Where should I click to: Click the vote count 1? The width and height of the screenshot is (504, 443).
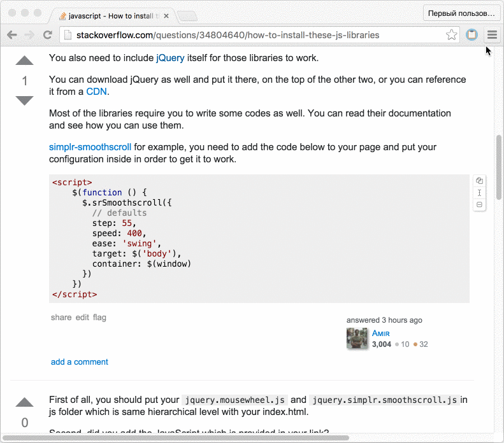click(x=24, y=81)
